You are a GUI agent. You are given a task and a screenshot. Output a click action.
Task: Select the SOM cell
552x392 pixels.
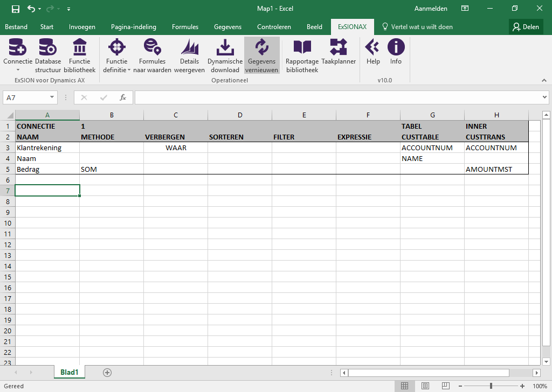112,169
